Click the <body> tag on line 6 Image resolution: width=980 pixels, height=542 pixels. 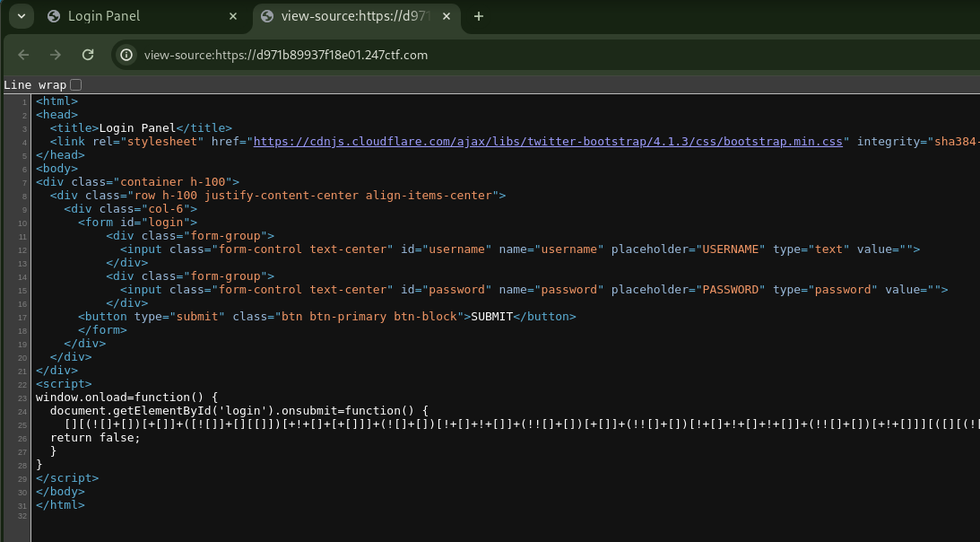pyautogui.click(x=56, y=169)
